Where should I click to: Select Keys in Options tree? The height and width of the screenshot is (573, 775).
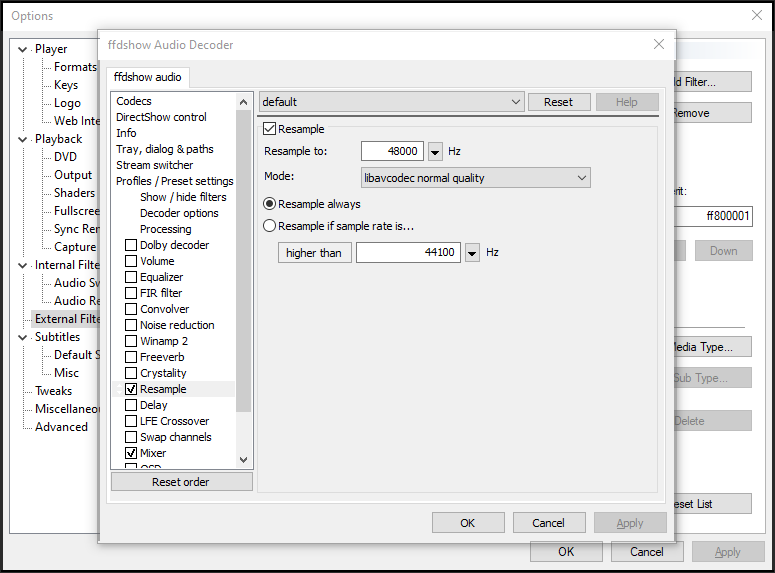pyautogui.click(x=66, y=85)
